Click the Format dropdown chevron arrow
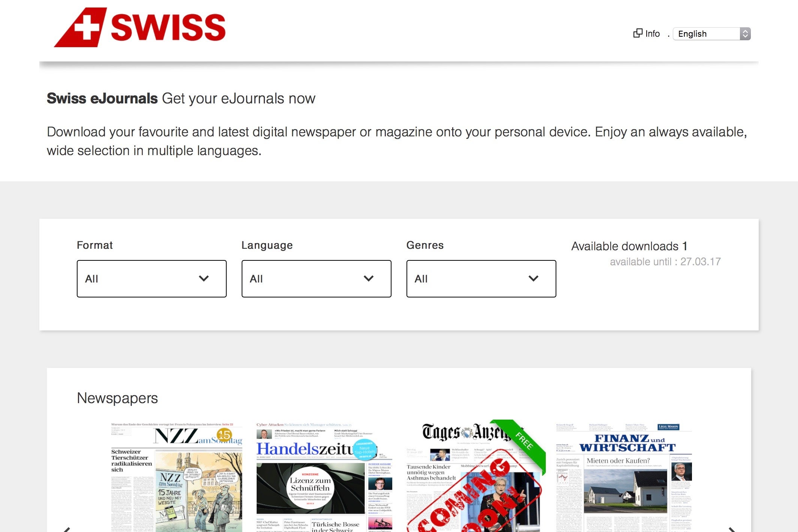798x532 pixels. click(x=204, y=278)
